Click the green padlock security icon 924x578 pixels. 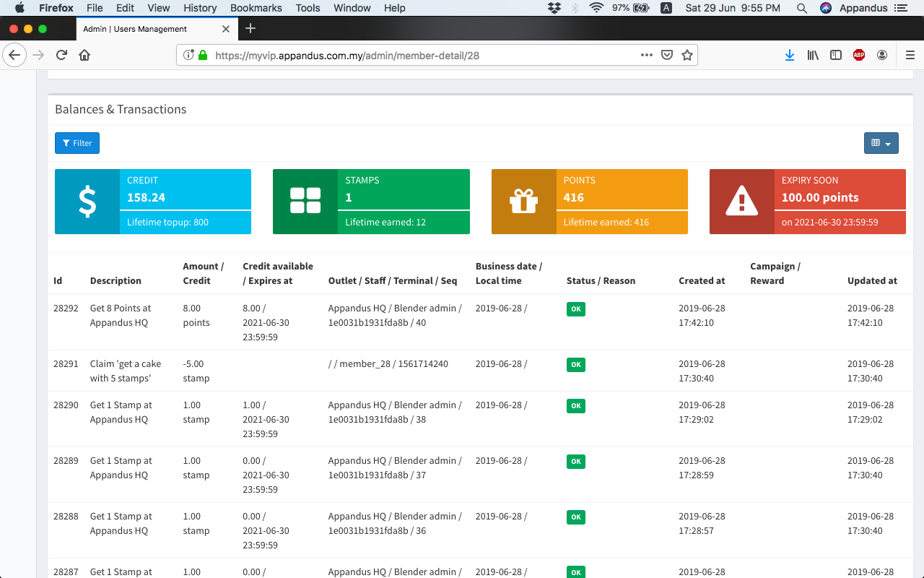(x=203, y=55)
